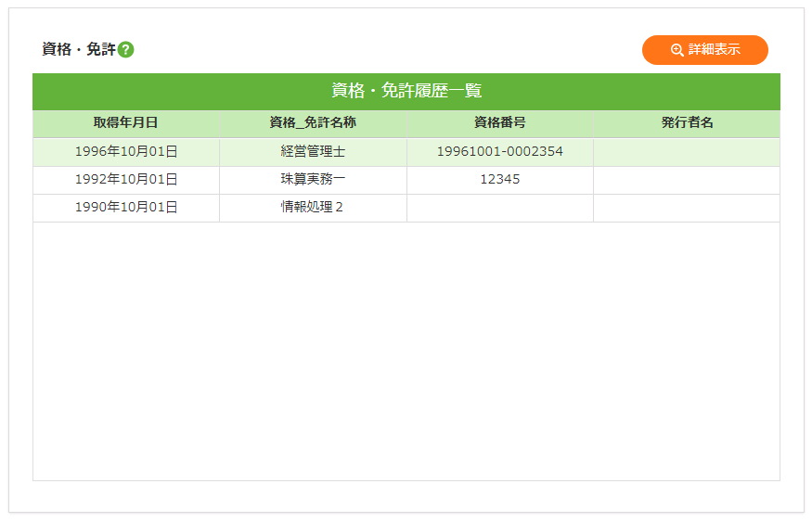812x522 pixels.
Task: Click the 資格番号 column header
Action: [499, 123]
